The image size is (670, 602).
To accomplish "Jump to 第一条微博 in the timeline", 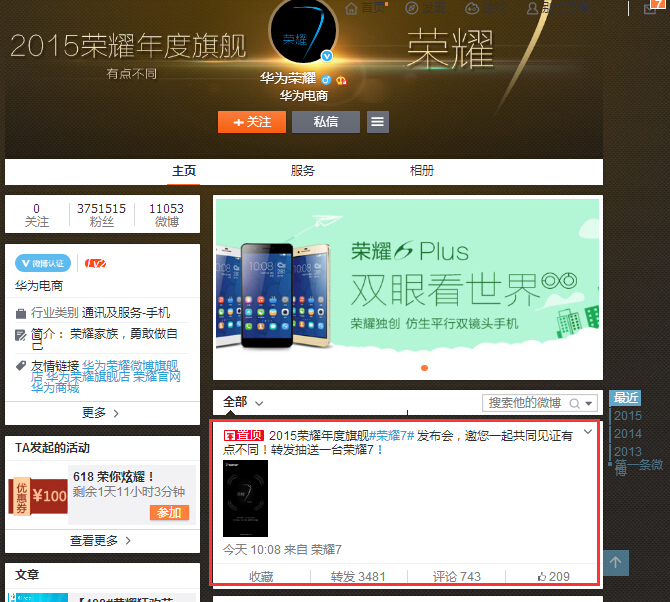I will pos(638,467).
